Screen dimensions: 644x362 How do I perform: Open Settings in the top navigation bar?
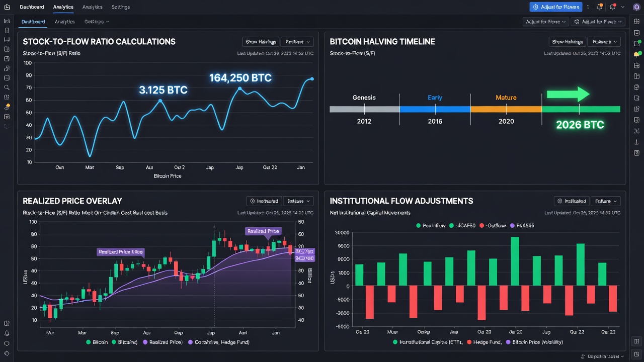tap(120, 7)
